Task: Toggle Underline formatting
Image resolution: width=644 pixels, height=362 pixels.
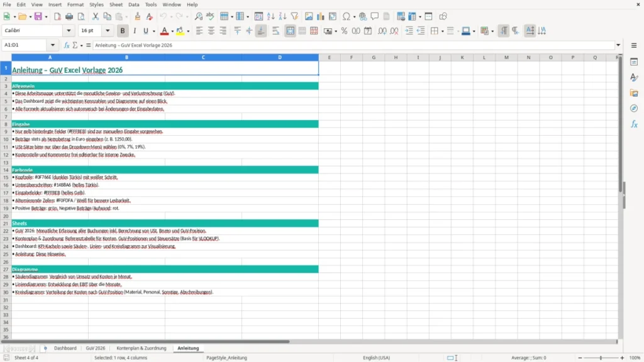Action: (x=145, y=31)
